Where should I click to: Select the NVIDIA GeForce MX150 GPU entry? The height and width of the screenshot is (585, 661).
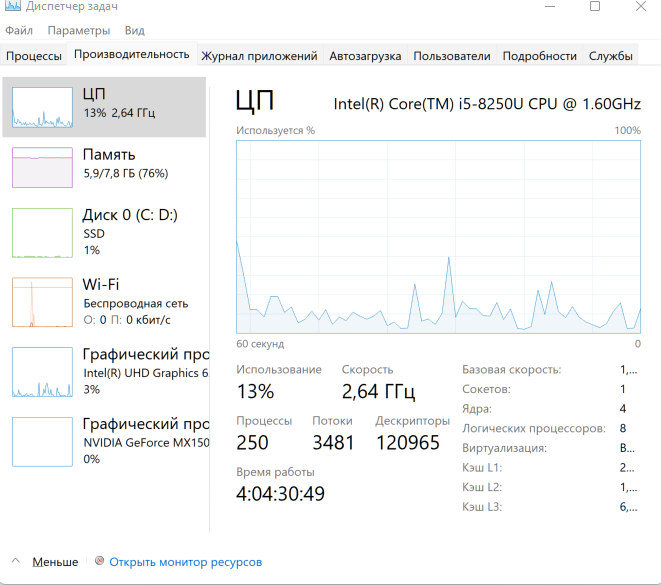pos(104,442)
